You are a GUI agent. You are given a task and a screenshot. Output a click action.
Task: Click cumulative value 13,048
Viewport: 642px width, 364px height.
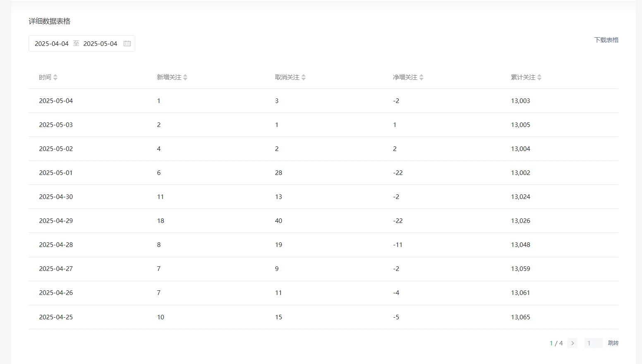pos(520,245)
